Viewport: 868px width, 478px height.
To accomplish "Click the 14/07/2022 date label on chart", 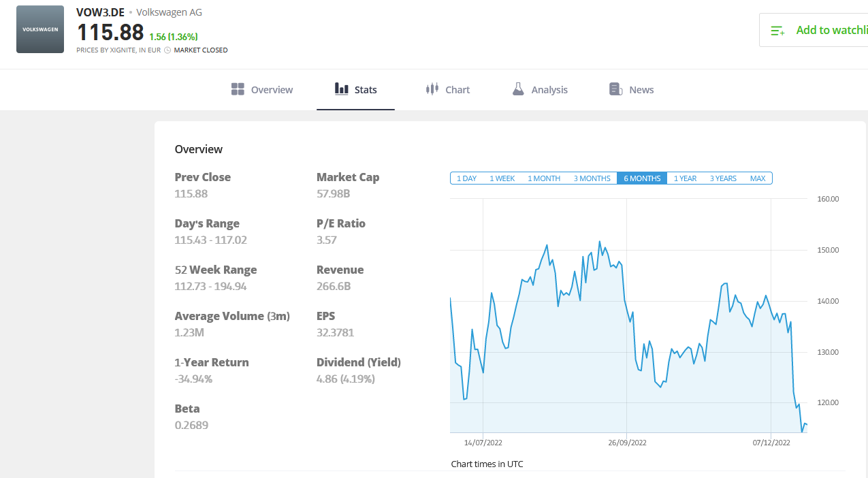I will pyautogui.click(x=483, y=443).
